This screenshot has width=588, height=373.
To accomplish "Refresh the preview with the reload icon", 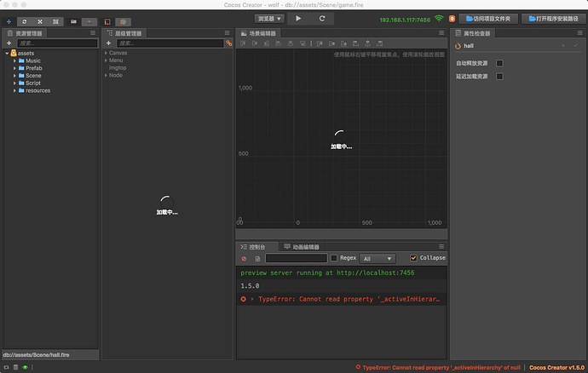I will [322, 19].
